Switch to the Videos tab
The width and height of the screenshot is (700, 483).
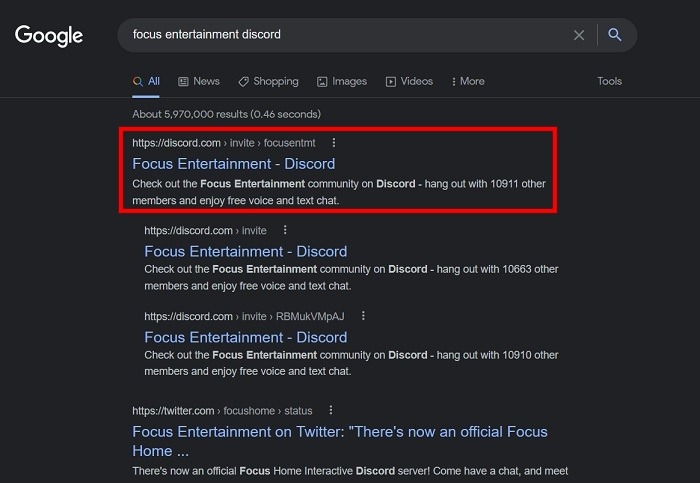point(409,81)
